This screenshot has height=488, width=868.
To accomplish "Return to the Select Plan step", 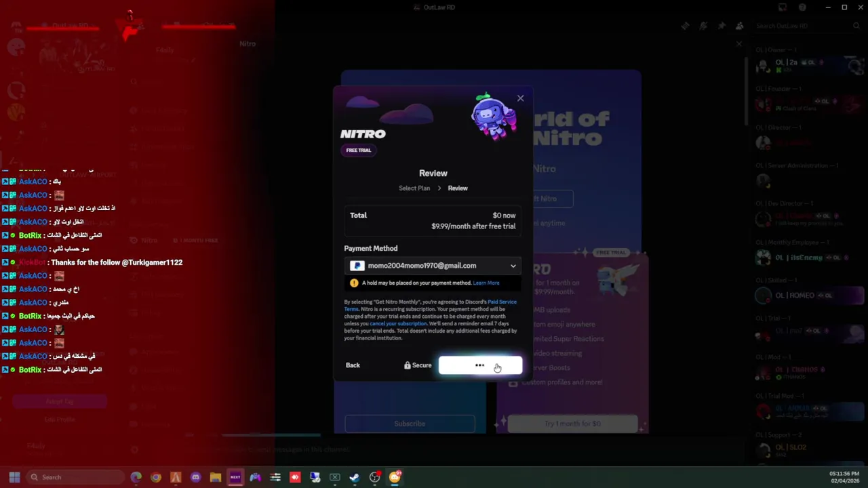I will pyautogui.click(x=414, y=188).
